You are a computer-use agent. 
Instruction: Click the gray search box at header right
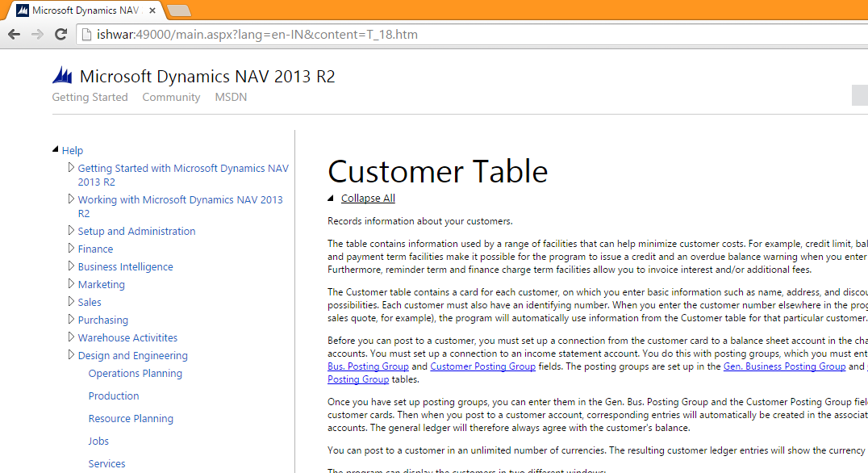tap(860, 95)
